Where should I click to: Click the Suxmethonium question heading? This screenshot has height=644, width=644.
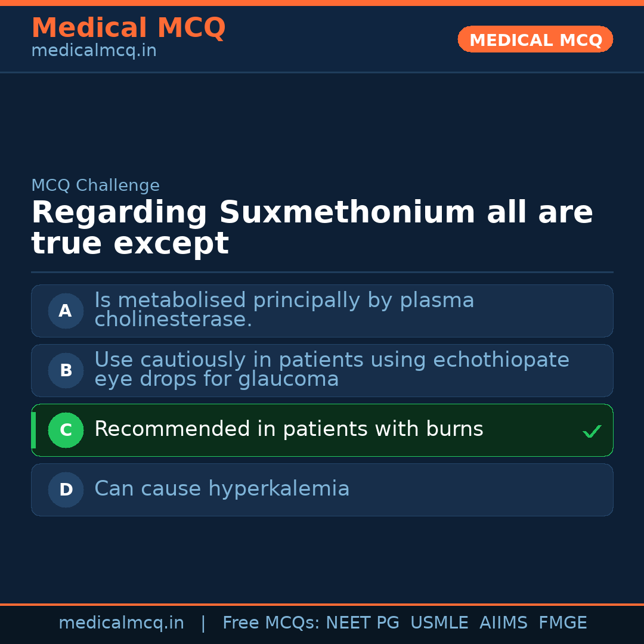312,228
